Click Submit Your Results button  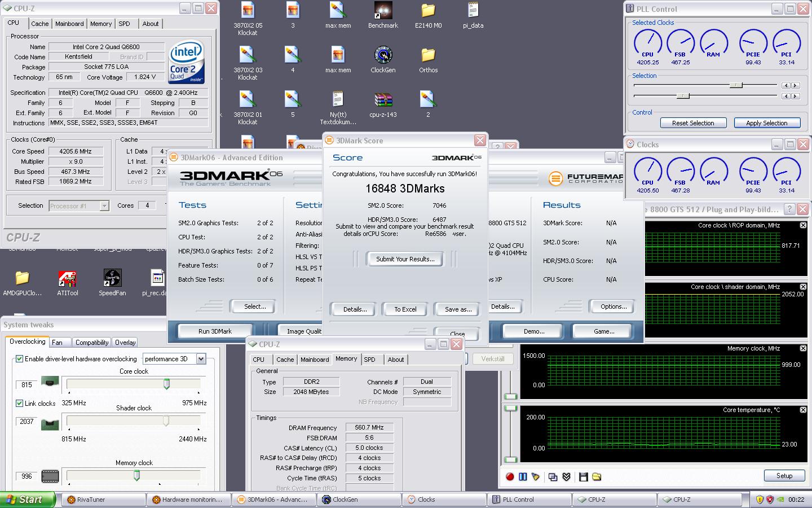405,259
